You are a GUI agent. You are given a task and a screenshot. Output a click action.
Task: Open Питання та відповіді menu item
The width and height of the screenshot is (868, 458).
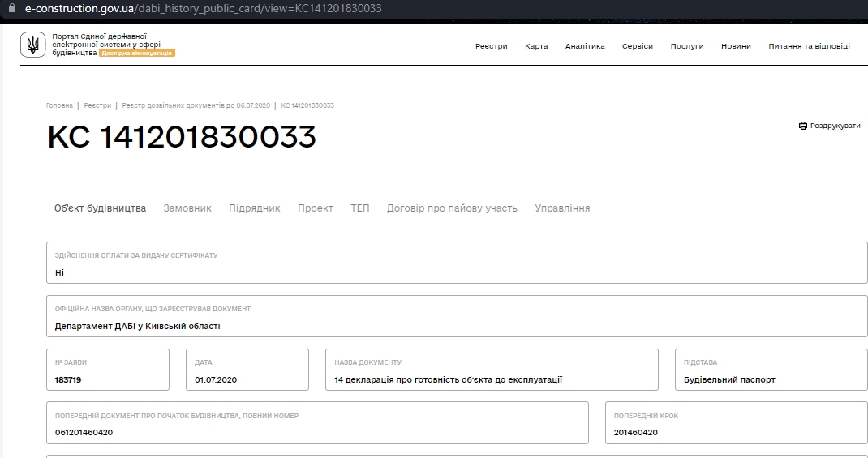[x=809, y=46]
